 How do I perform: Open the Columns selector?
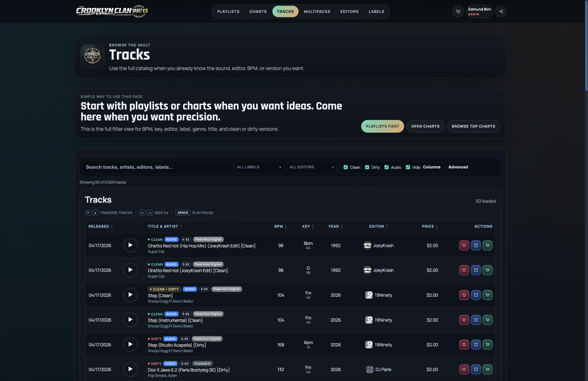click(431, 167)
